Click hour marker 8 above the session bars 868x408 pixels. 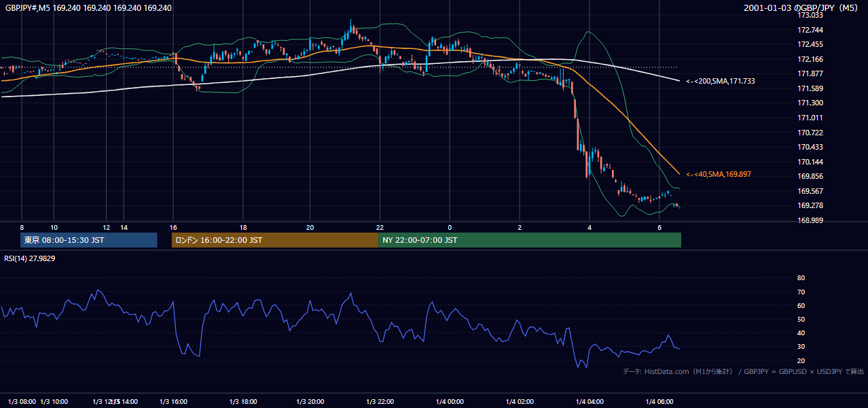(22, 227)
